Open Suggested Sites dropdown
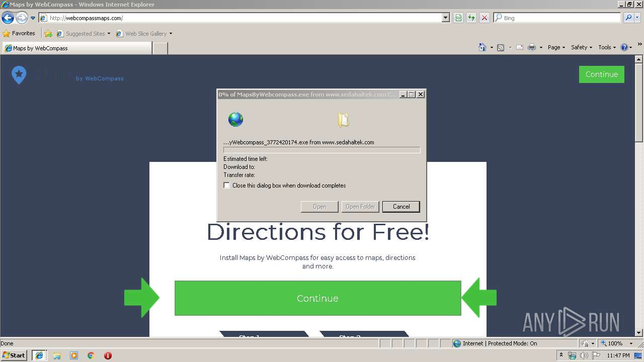This screenshot has height=362, width=644. point(83,34)
